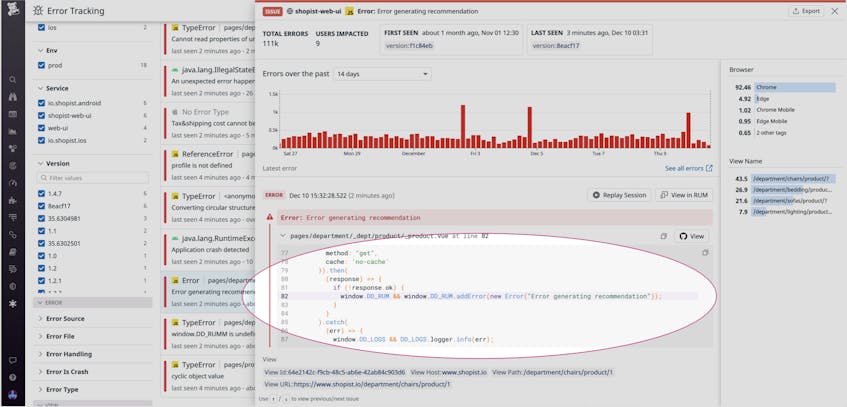Uncheck version 8eacf17 checkbox

42,205
